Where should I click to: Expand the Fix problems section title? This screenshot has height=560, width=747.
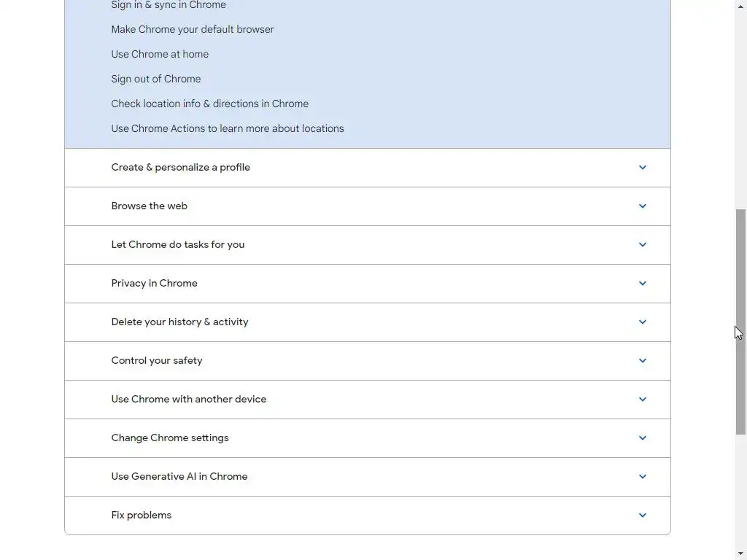pos(141,516)
